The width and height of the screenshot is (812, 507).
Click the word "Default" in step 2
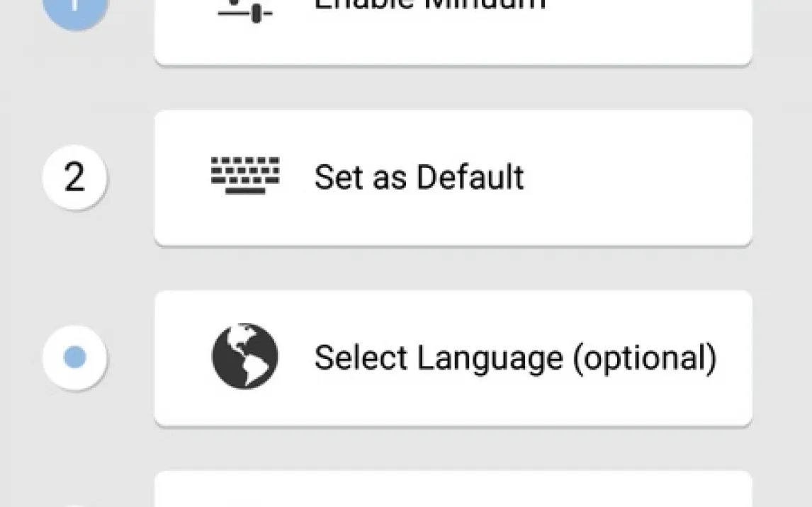coord(470,177)
